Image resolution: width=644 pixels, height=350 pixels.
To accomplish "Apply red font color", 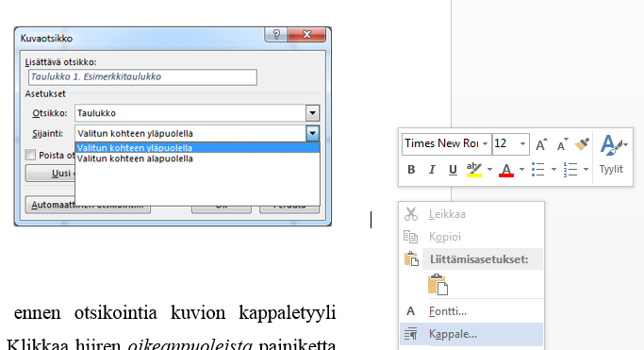I will [506, 169].
